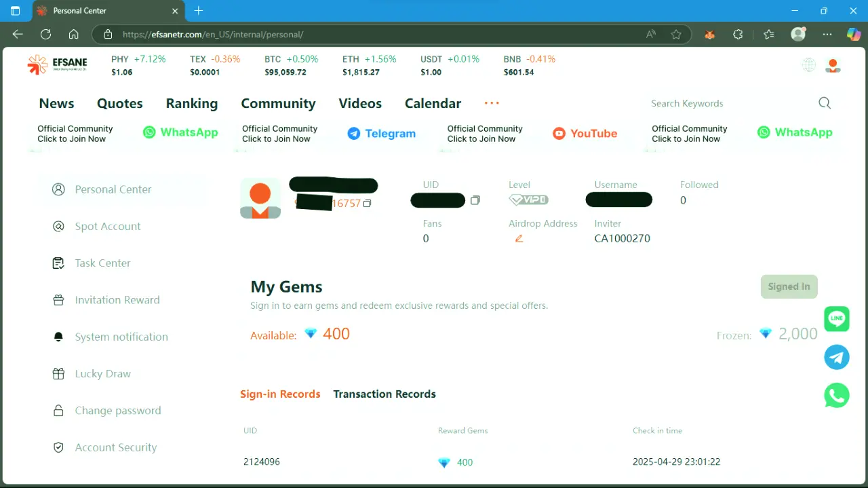The image size is (868, 488).
Task: Open the Community menu
Action: click(278, 103)
